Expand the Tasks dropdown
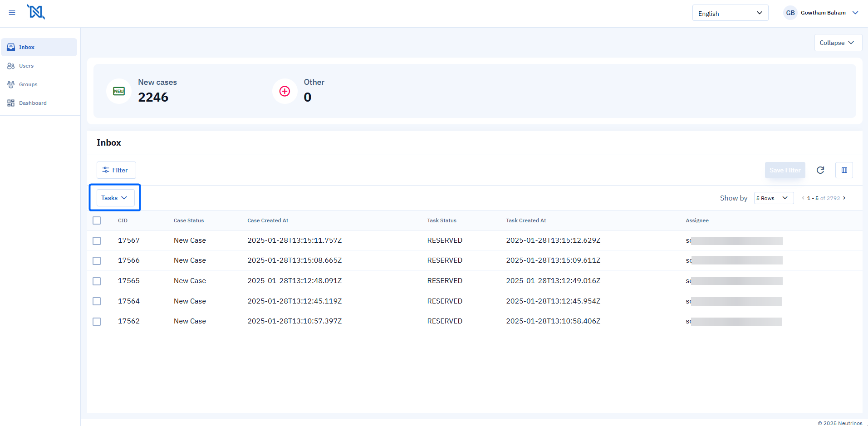This screenshot has width=868, height=426. 115,198
